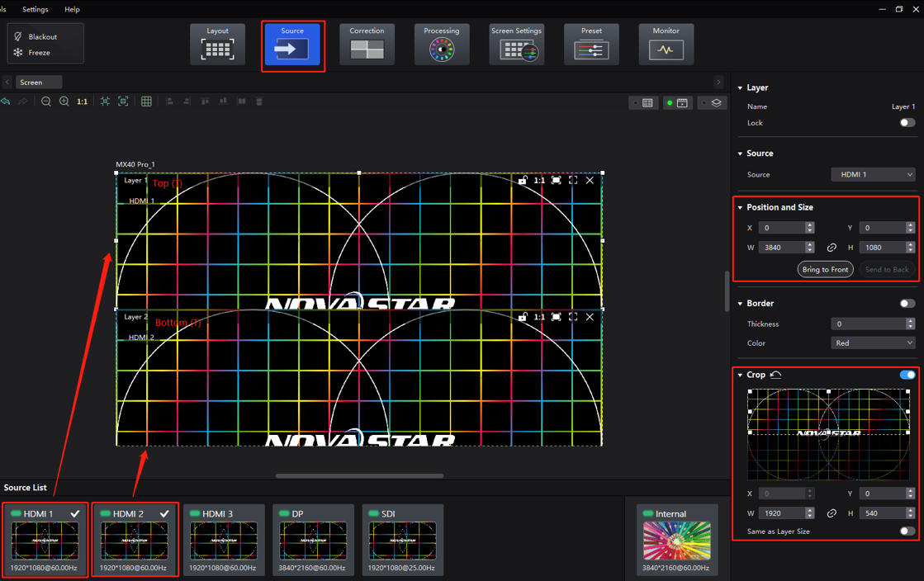Image resolution: width=924 pixels, height=581 pixels.
Task: Select the SDI source thumbnail
Action: point(402,540)
